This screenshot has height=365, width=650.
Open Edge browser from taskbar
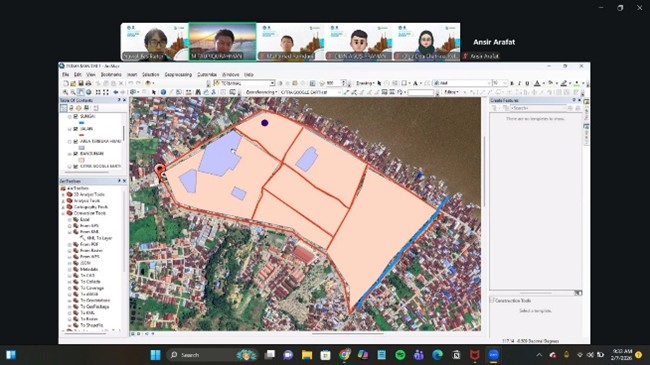point(437,355)
